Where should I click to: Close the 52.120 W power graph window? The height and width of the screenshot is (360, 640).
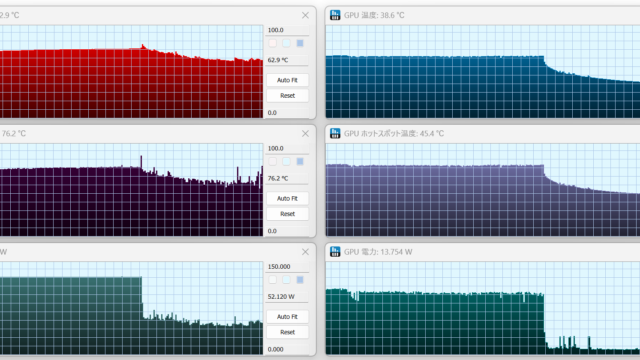(x=305, y=252)
